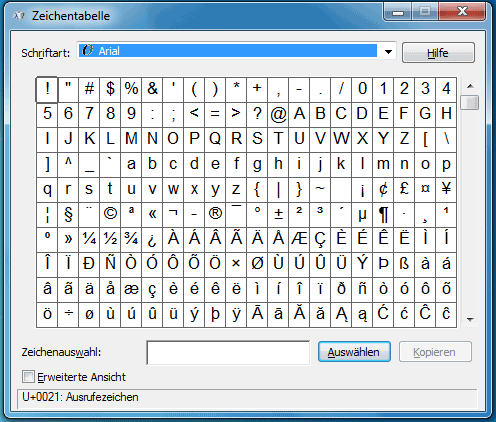Select the Ñ capital character cell
496x422 pixels.
point(110,265)
